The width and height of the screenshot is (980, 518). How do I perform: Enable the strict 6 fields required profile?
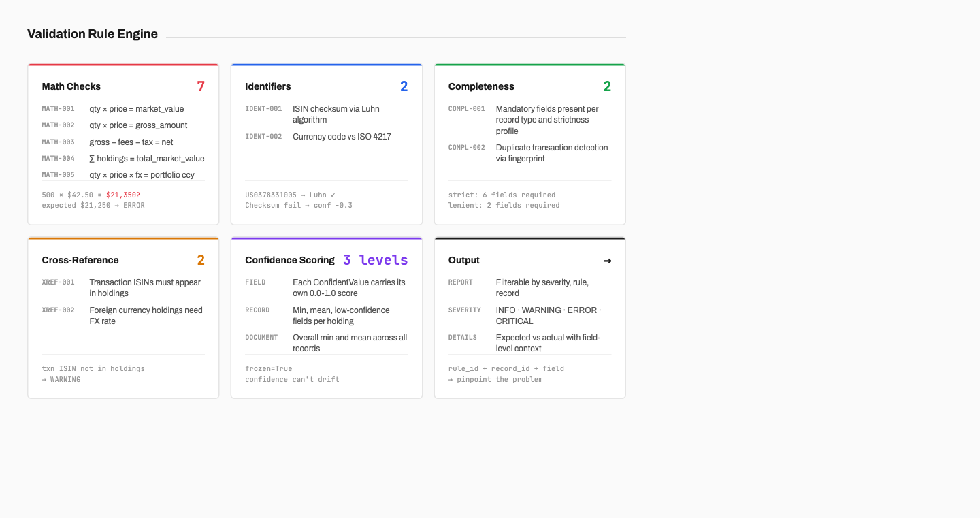[503, 195]
